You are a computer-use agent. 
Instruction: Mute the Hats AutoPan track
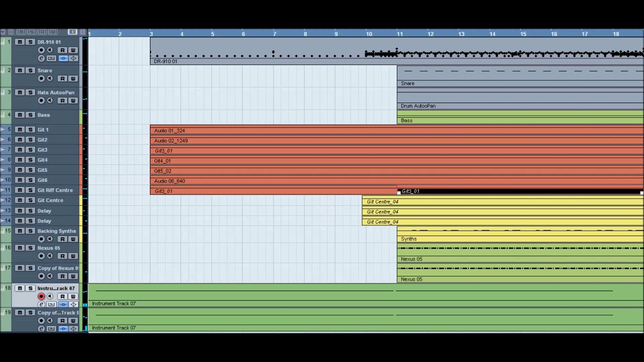pyautogui.click(x=20, y=93)
